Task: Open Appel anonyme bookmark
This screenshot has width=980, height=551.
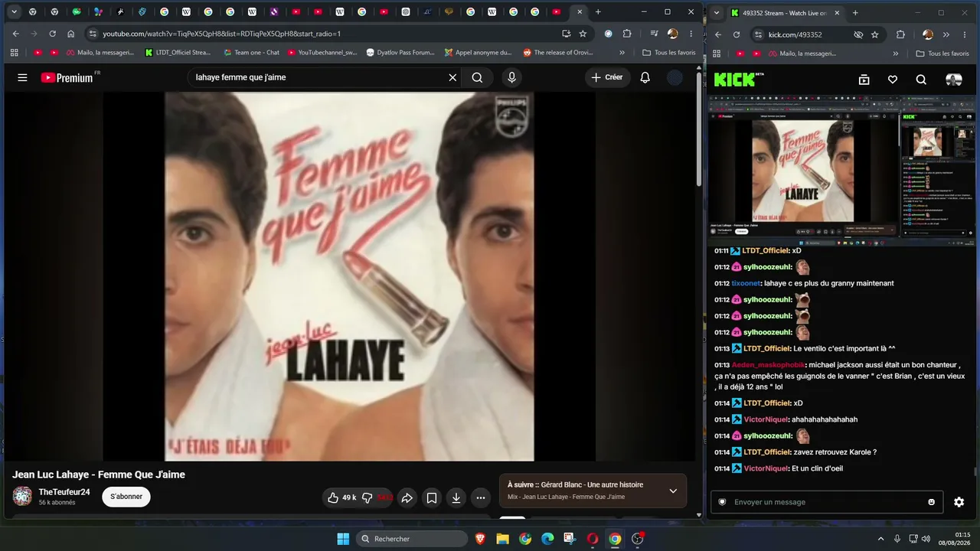Action: (479, 53)
